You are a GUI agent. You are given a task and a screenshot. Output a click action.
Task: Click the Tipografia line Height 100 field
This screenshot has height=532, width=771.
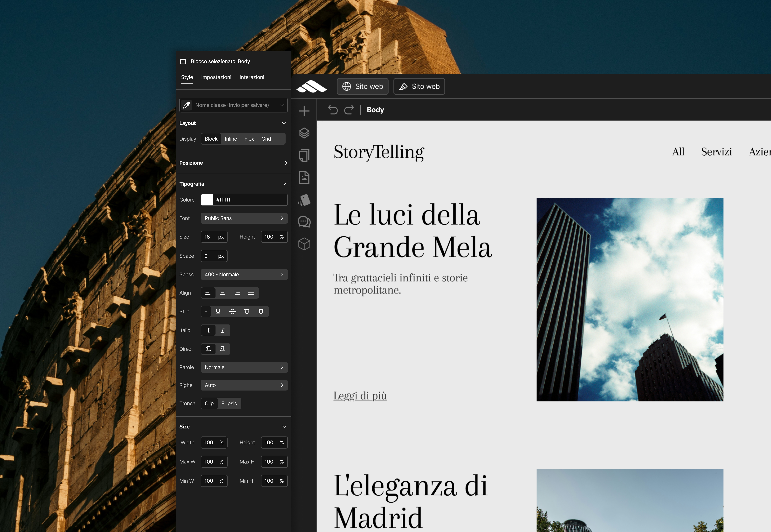(274, 237)
